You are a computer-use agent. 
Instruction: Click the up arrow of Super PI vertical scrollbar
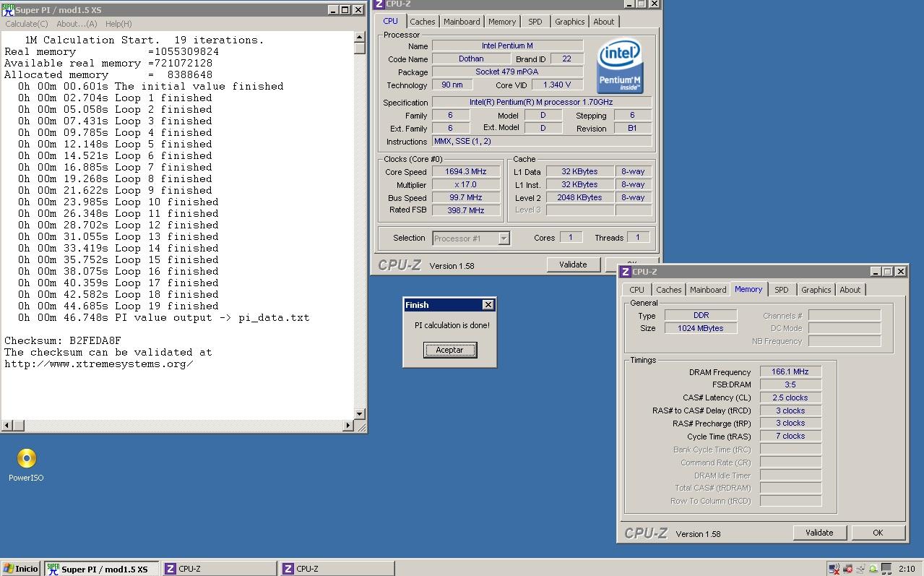pos(360,36)
